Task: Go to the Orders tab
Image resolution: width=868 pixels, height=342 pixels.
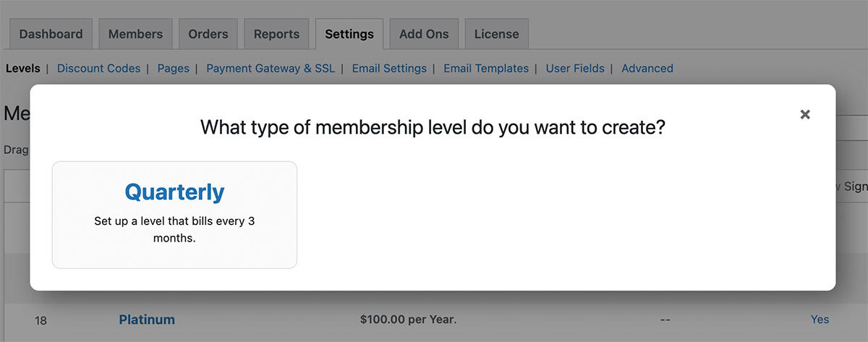Action: tap(208, 34)
